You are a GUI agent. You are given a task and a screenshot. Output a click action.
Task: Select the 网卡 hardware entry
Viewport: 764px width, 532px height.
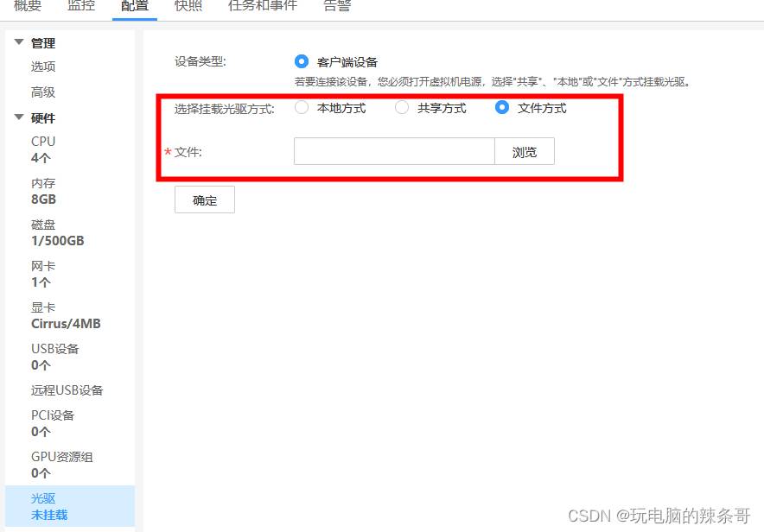pyautogui.click(x=41, y=274)
